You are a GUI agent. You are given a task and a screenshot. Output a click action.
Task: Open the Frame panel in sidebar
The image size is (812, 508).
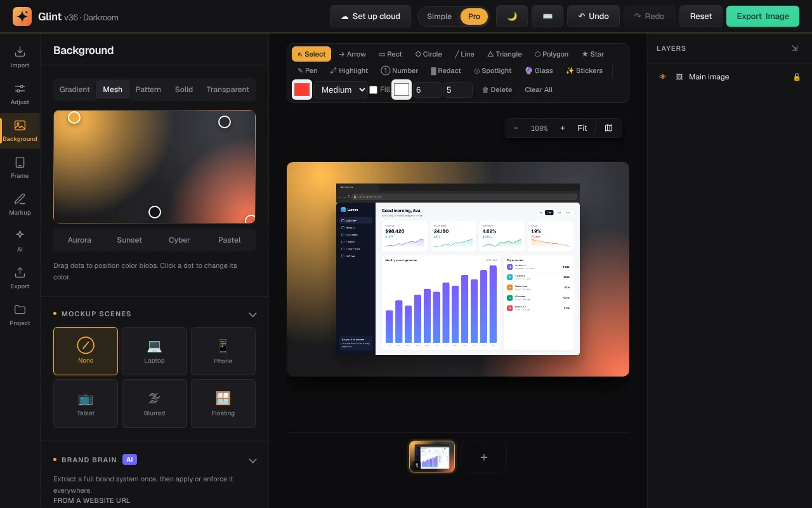(x=20, y=167)
